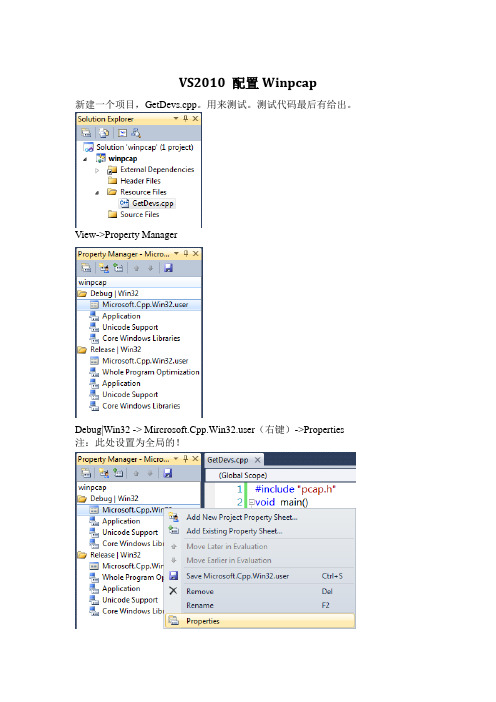Click Save icon in Property Manager toolbar beside editor
The width and height of the screenshot is (496, 702).
(168, 473)
